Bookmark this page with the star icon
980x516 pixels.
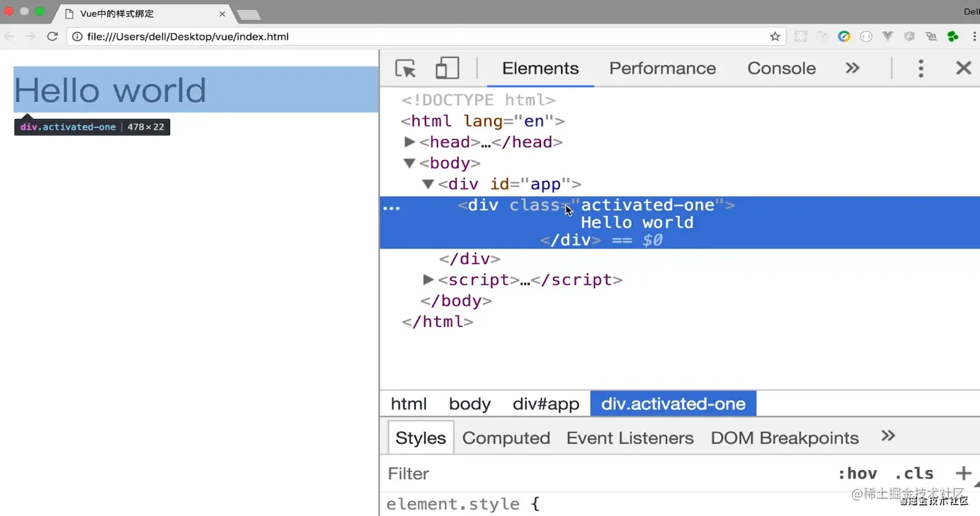775,36
